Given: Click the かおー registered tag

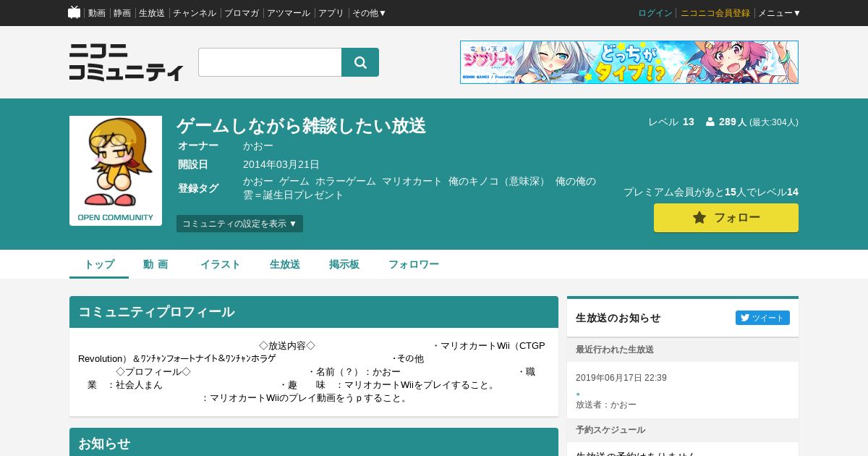Looking at the screenshot, I should point(258,182).
